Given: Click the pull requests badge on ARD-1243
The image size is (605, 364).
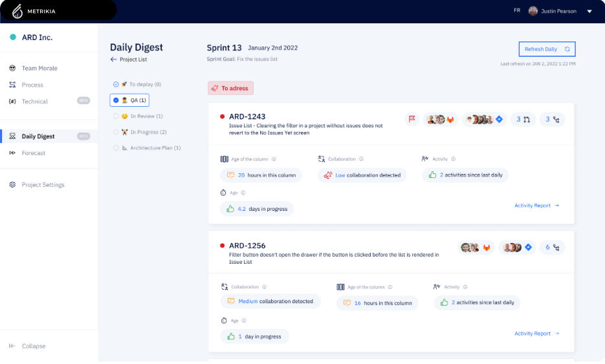Looking at the screenshot, I should pos(522,120).
